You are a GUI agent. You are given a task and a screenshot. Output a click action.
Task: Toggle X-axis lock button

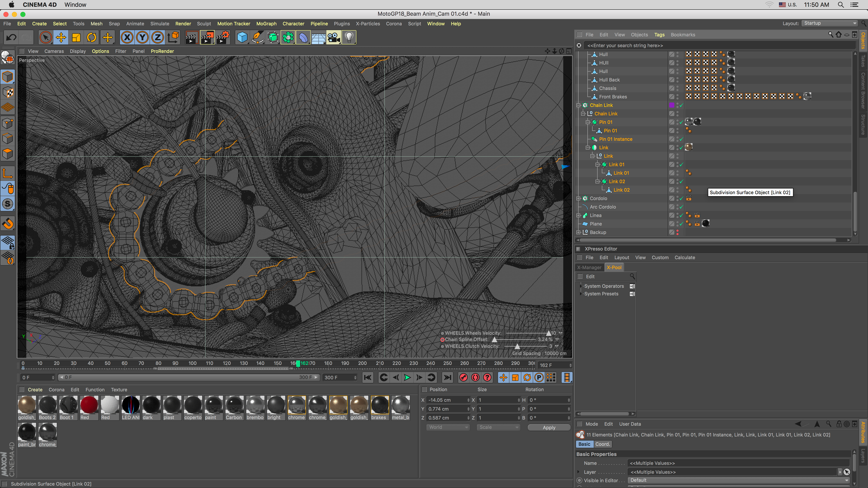point(127,37)
